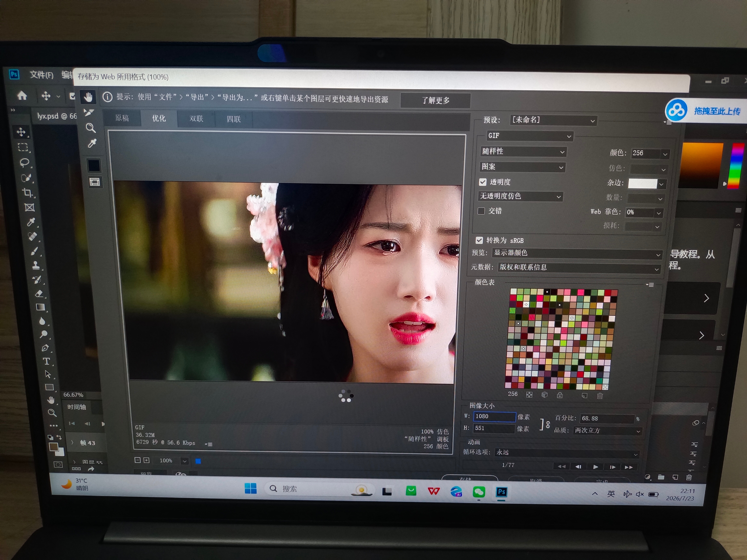Enable the 交错 interlaced checkbox
Viewport: 747px width, 560px height.
pos(481,211)
